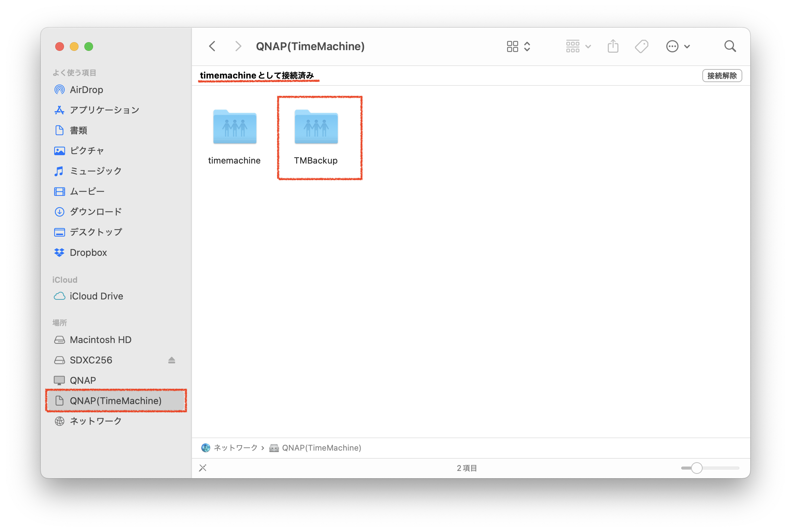Image resolution: width=791 pixels, height=532 pixels.
Task: Click the Tags icon in toolbar
Action: [641, 47]
